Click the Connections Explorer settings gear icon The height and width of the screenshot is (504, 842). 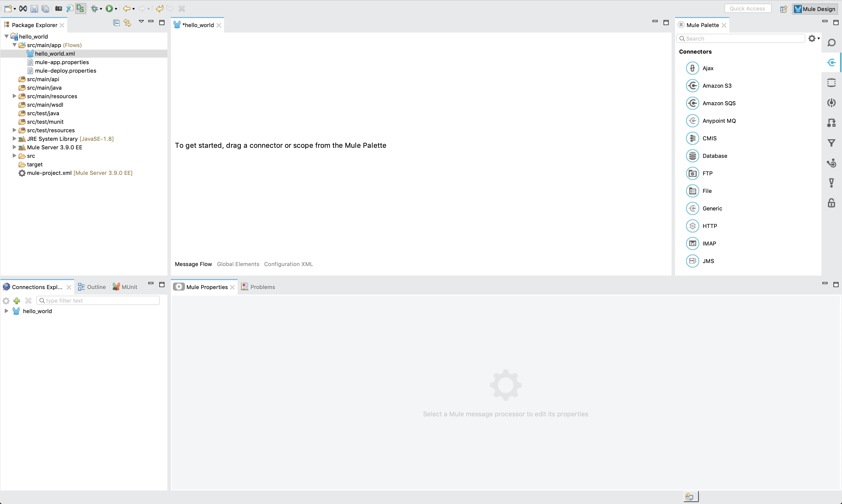coord(6,301)
